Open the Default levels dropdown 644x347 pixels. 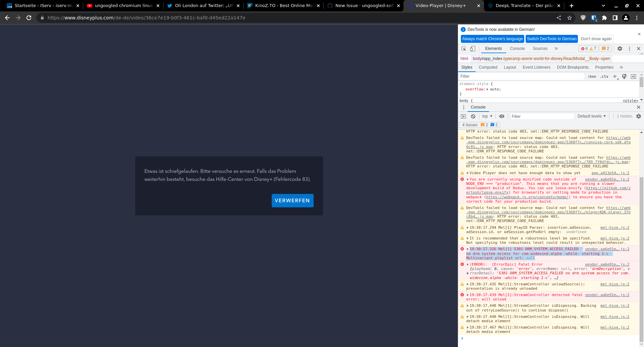tap(591, 116)
